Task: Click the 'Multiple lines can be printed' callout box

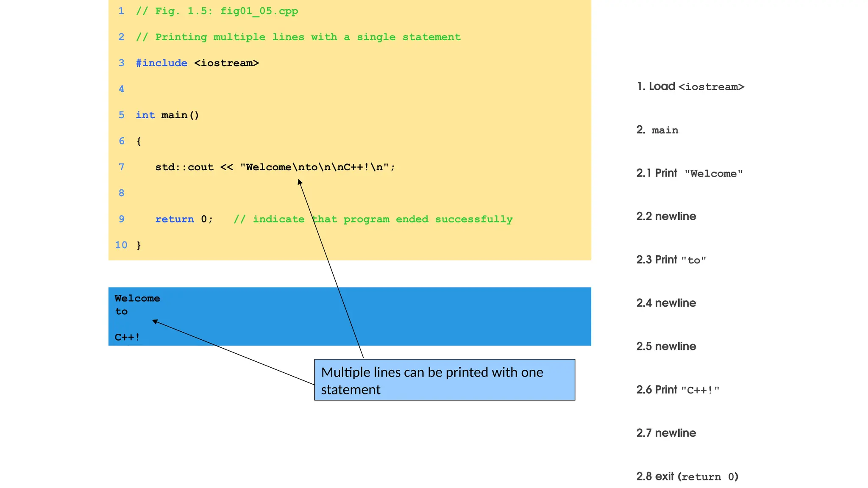Action: [445, 380]
